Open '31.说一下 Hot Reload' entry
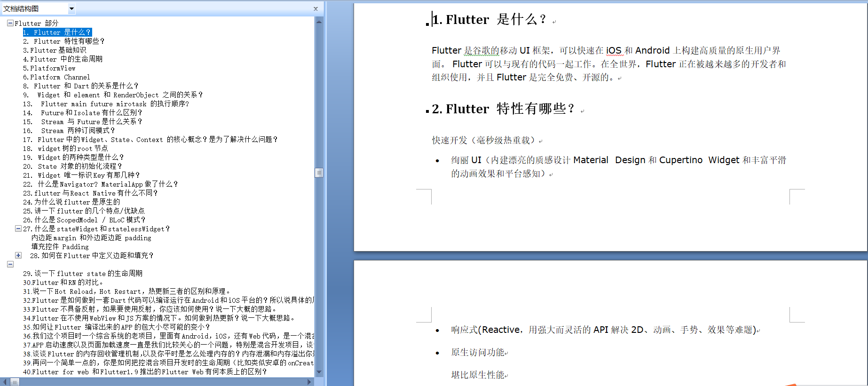Viewport: 868px width, 386px height. [x=126, y=291]
